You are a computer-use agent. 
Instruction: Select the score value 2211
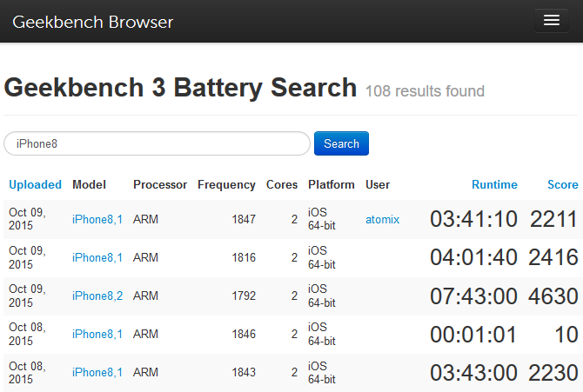554,219
